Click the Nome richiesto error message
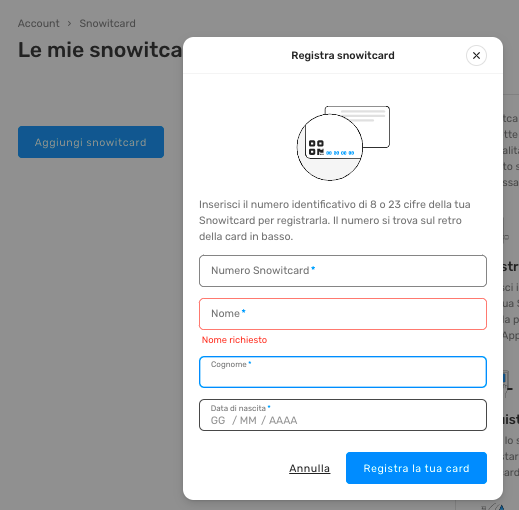The height and width of the screenshot is (510, 519). click(x=234, y=340)
